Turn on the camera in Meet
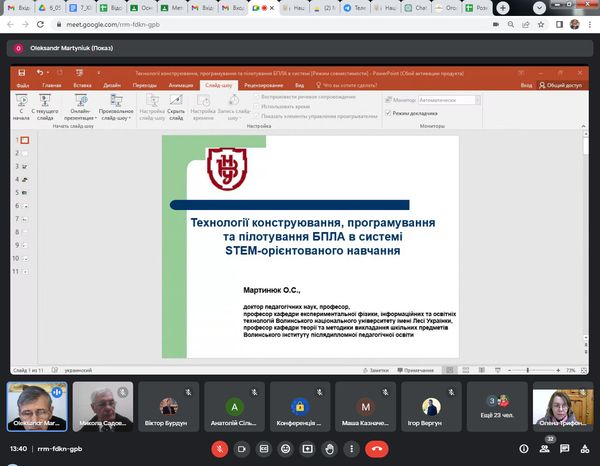Image resolution: width=600 pixels, height=466 pixels. coord(242,449)
